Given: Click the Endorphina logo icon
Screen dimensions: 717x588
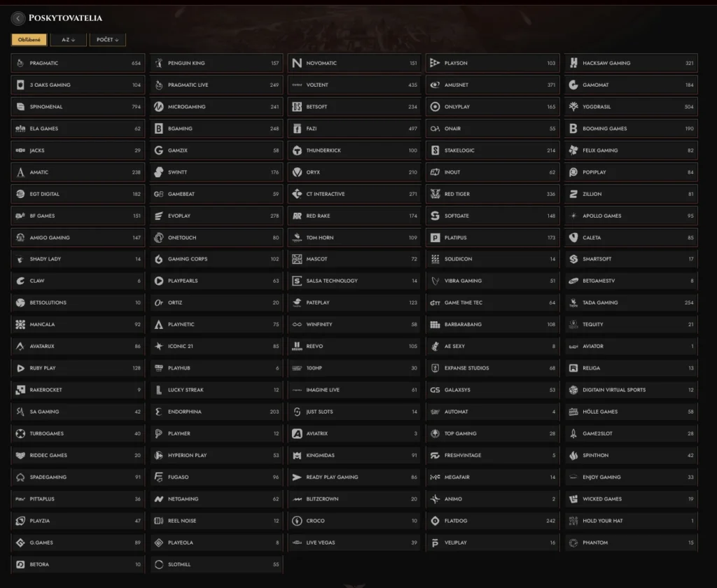Looking at the screenshot, I should pyautogui.click(x=159, y=412).
